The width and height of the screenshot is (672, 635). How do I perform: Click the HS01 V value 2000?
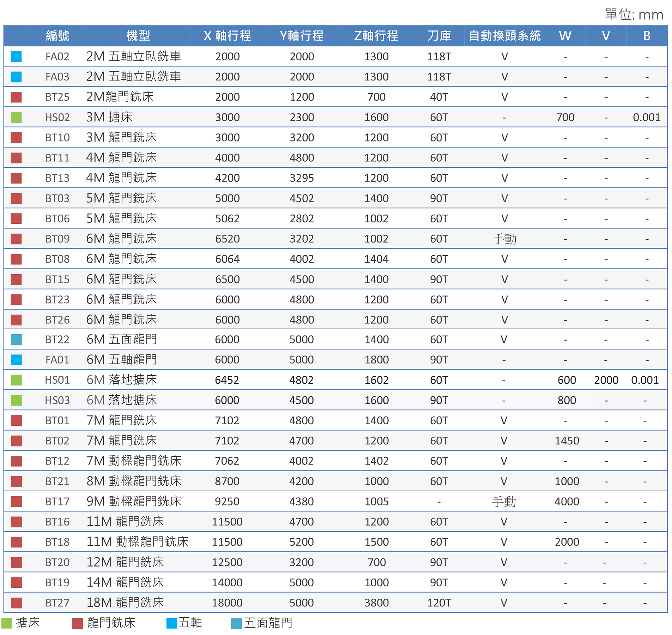(606, 380)
